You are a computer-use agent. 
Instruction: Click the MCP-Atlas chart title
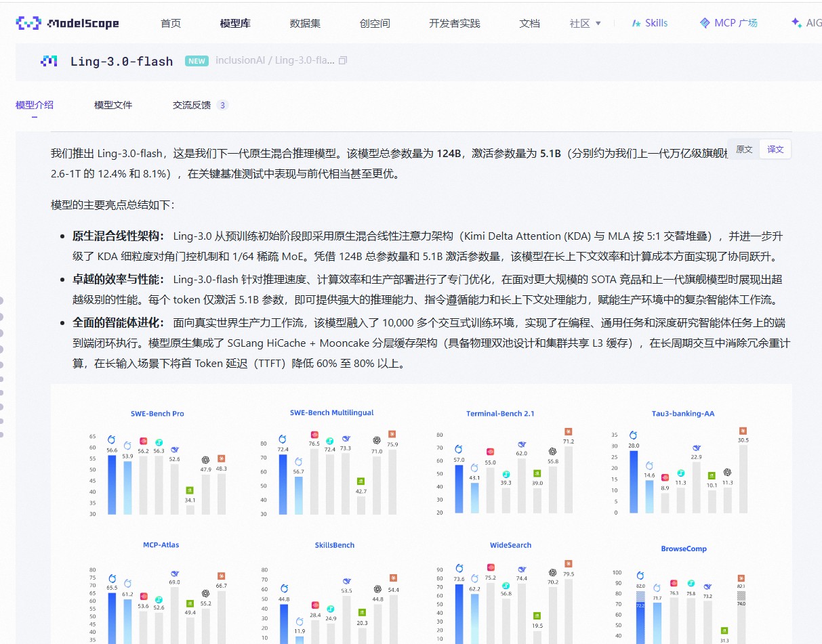(x=161, y=544)
